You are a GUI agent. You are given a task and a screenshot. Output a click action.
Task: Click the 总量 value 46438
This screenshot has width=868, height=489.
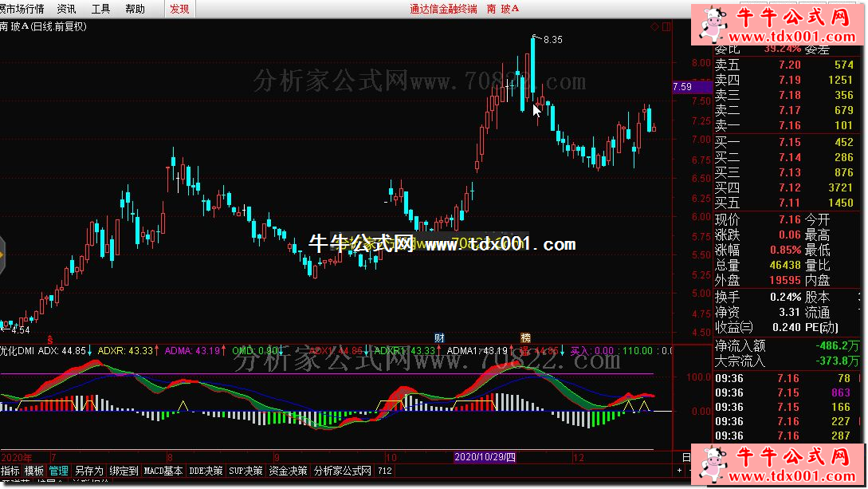785,266
